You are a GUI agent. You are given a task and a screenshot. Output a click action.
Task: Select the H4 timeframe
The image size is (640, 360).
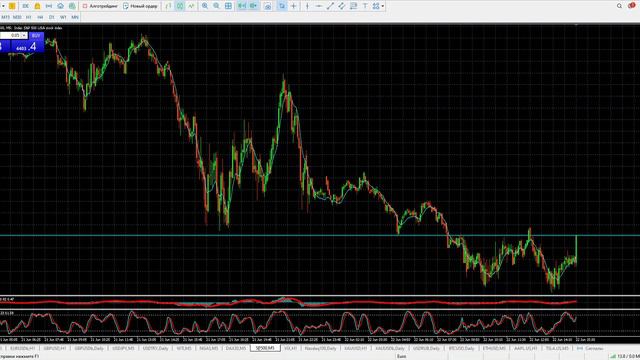point(40,17)
